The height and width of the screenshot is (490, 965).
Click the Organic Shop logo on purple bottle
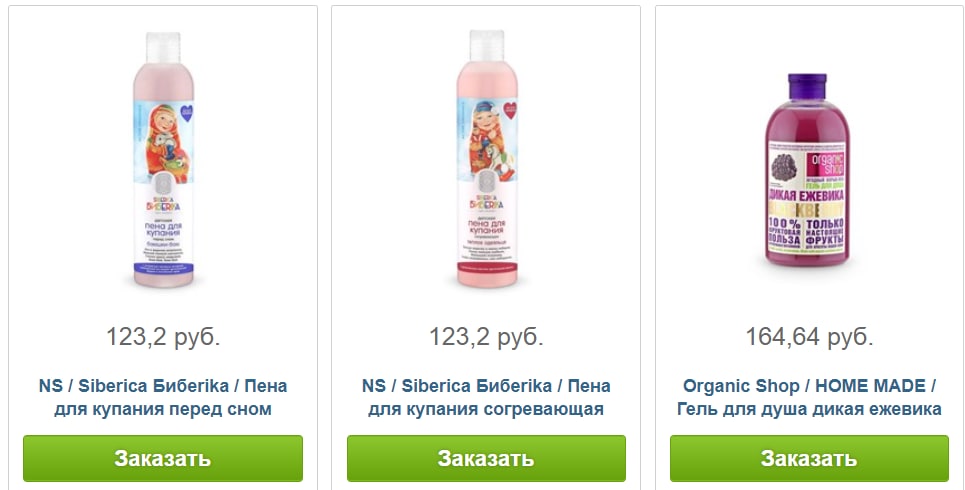point(827,164)
